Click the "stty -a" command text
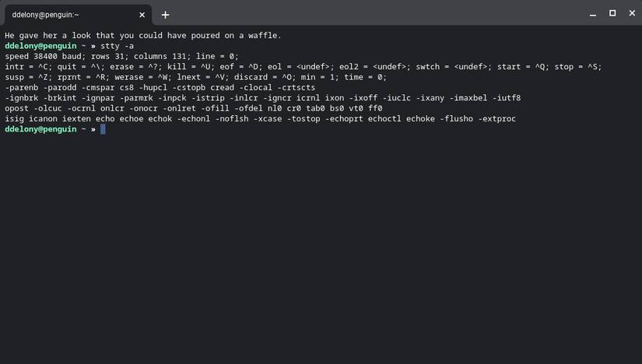 coord(118,46)
